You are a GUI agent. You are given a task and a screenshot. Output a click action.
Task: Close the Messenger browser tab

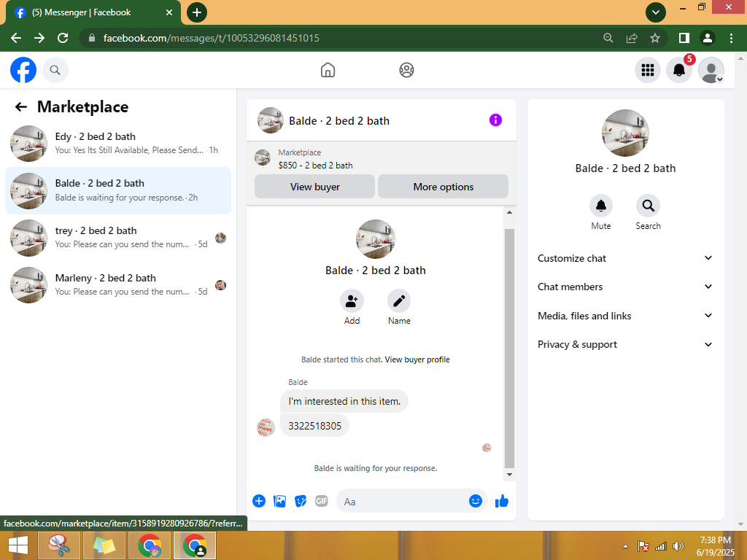point(169,12)
